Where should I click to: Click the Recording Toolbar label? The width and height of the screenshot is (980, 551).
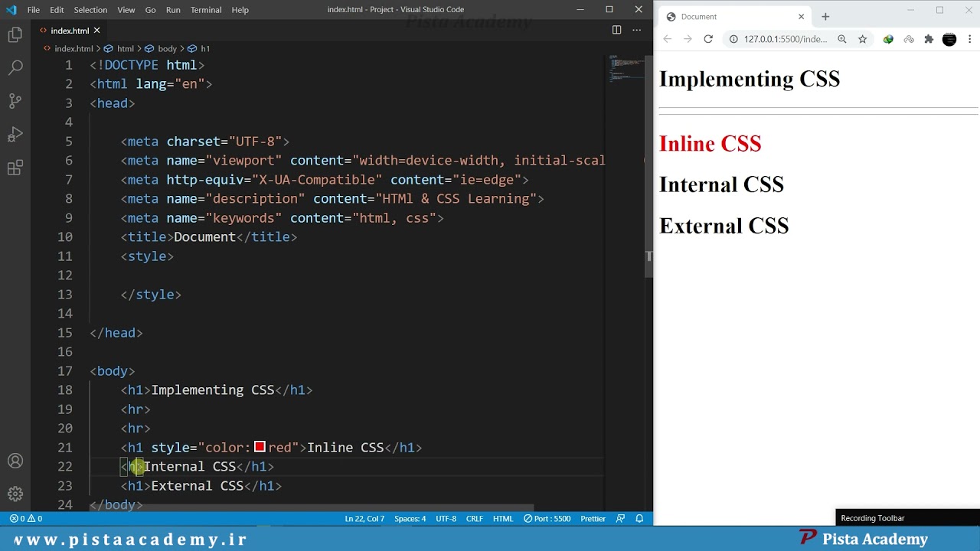click(x=873, y=518)
